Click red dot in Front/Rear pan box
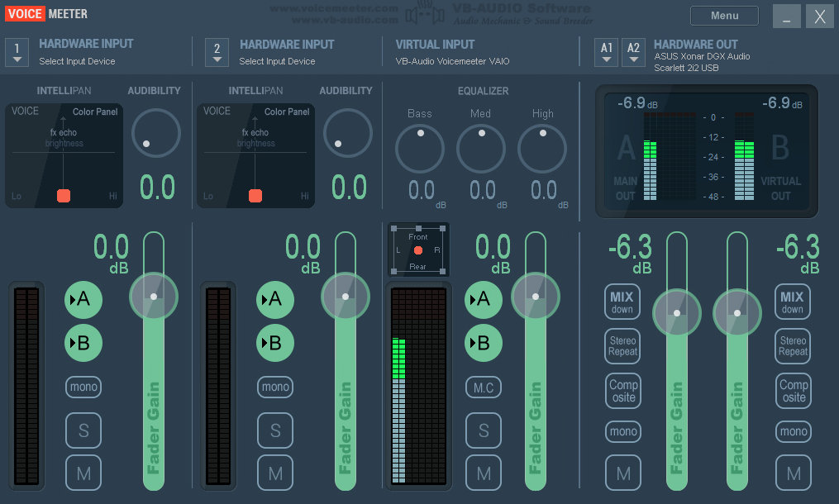Screen dimensions: 839x504 coord(418,250)
